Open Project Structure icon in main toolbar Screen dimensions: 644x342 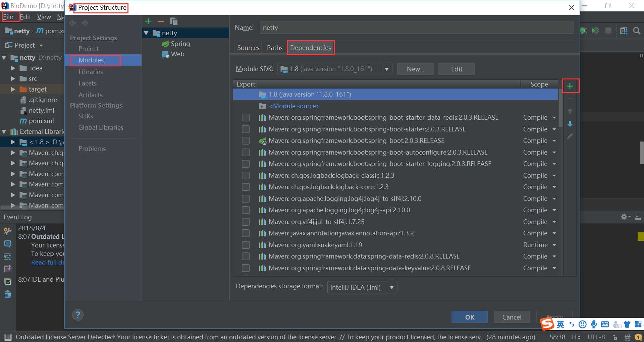point(624,31)
